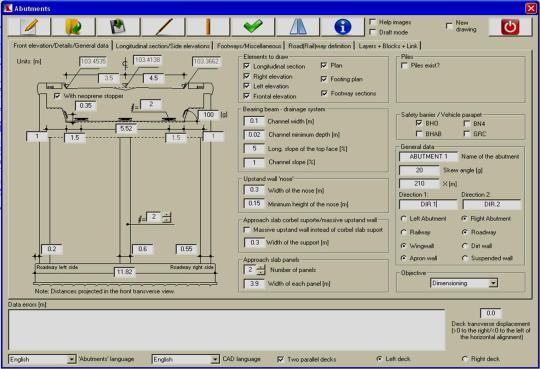The width and height of the screenshot is (540, 369).
Task: Click the Data errors text area
Action: [x=227, y=330]
